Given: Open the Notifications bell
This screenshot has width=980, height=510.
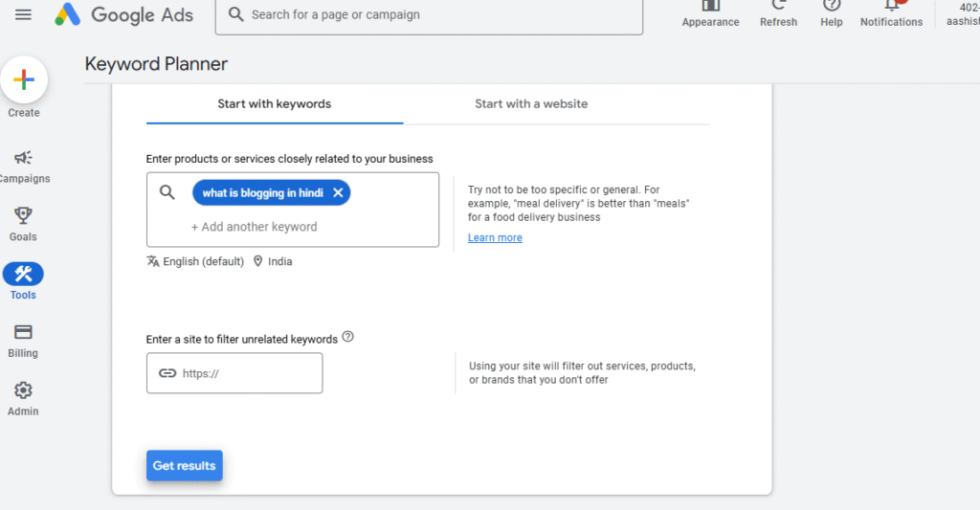Looking at the screenshot, I should click(891, 14).
